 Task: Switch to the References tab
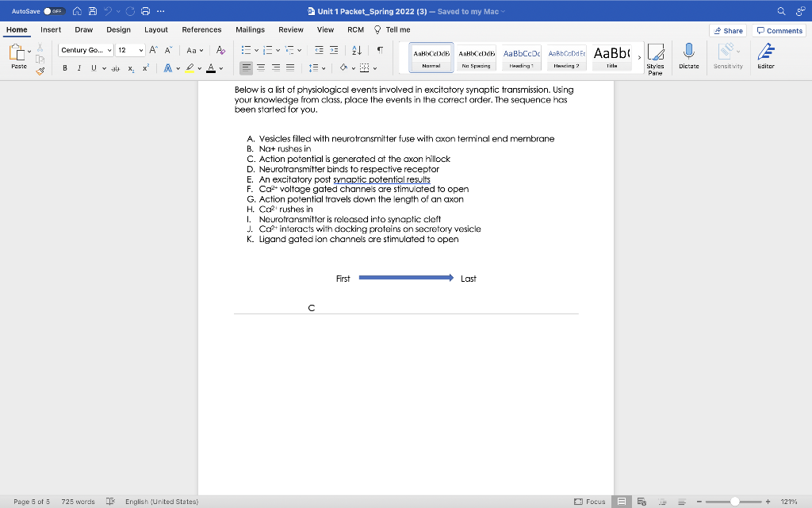pyautogui.click(x=201, y=29)
